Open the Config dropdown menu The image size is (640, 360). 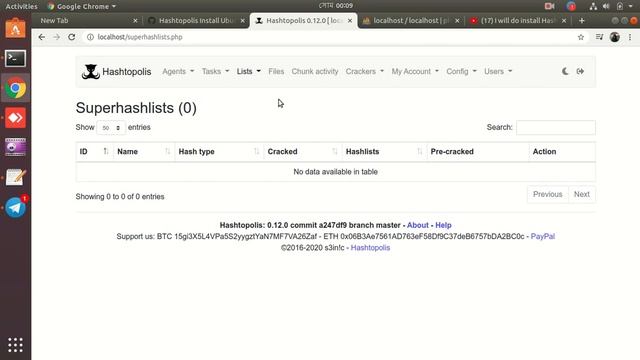[x=461, y=71]
